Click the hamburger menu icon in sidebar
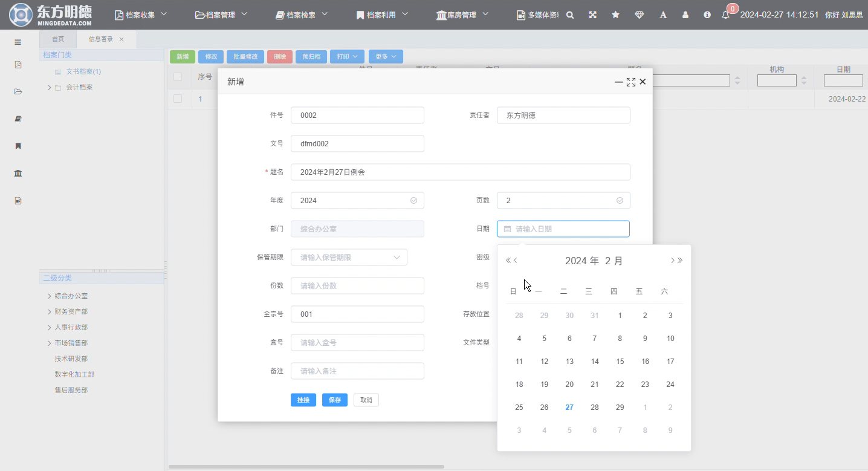 [18, 42]
